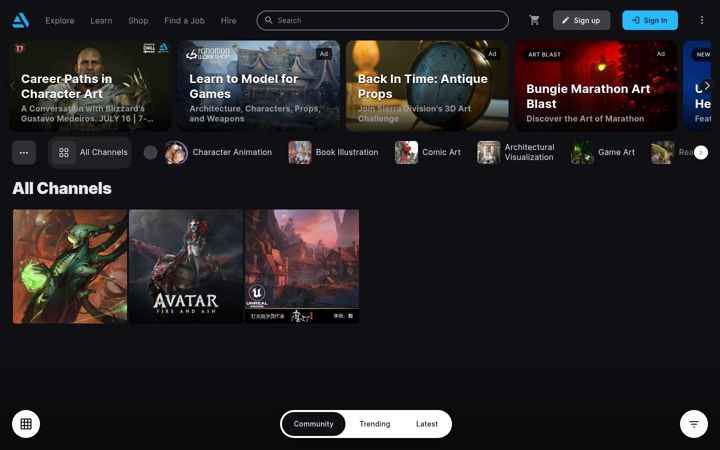Image resolution: width=720 pixels, height=450 pixels.
Task: Click the NEW tag on the partial blue banner
Action: (x=703, y=54)
